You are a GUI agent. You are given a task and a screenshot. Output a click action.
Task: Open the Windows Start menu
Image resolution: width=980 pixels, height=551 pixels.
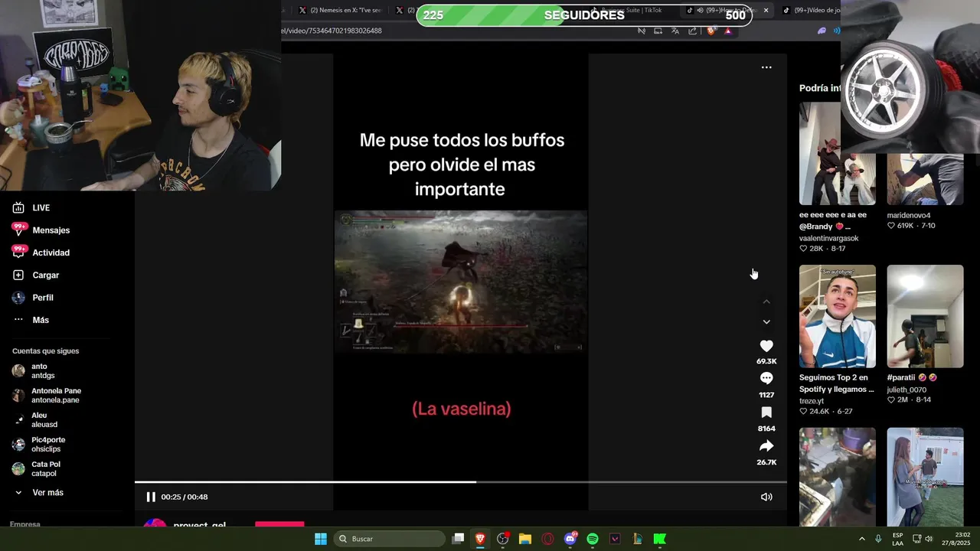pyautogui.click(x=321, y=539)
